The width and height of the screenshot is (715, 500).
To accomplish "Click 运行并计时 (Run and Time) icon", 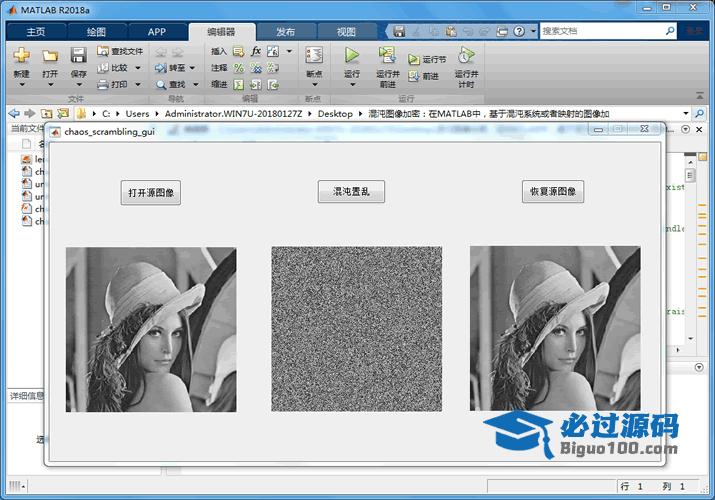I will pos(466,55).
